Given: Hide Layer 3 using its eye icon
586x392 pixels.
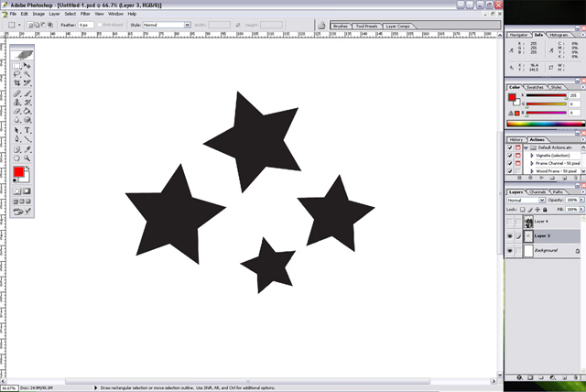Looking at the screenshot, I should point(510,236).
